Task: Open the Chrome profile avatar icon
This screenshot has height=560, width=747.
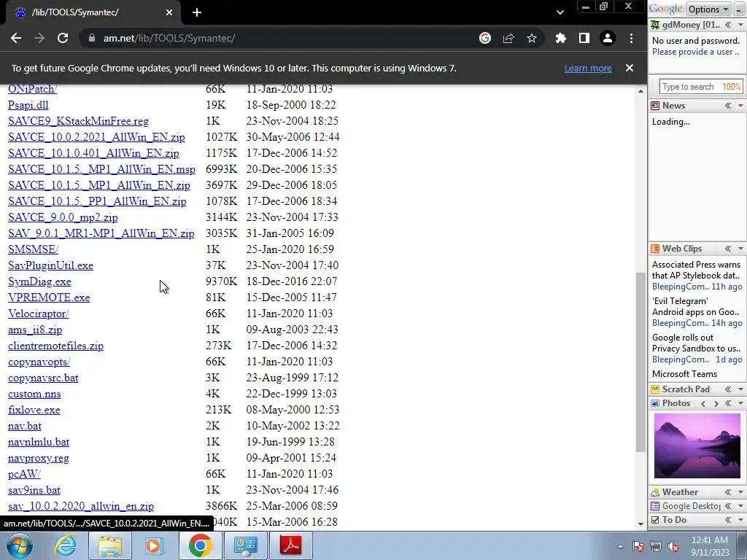Action: (x=608, y=38)
